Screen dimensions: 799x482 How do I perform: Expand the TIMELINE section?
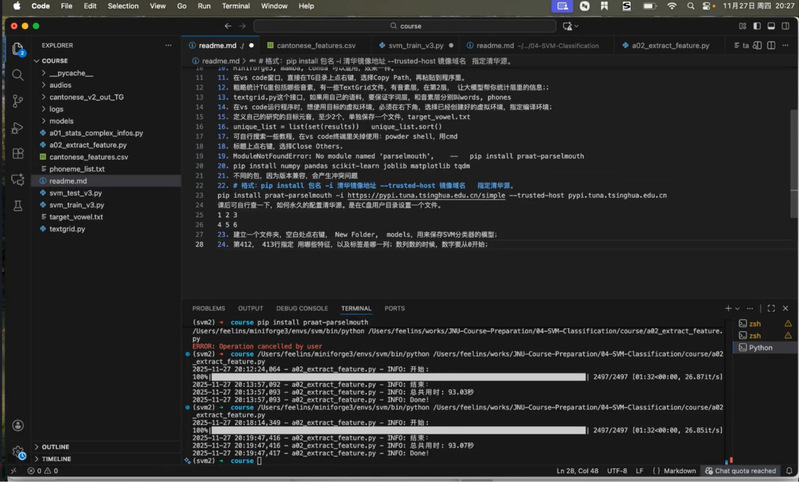click(x=56, y=459)
